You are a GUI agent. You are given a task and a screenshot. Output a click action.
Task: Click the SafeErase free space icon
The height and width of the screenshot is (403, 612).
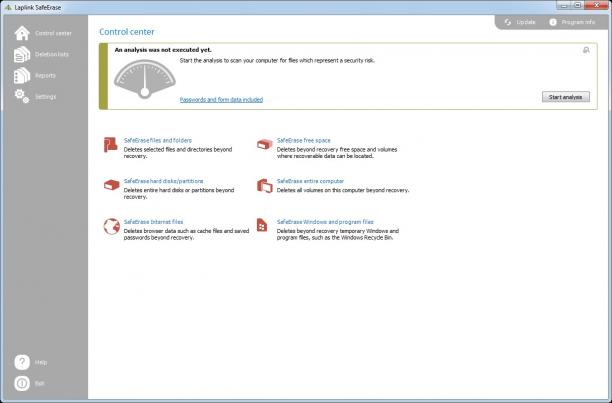tap(264, 144)
